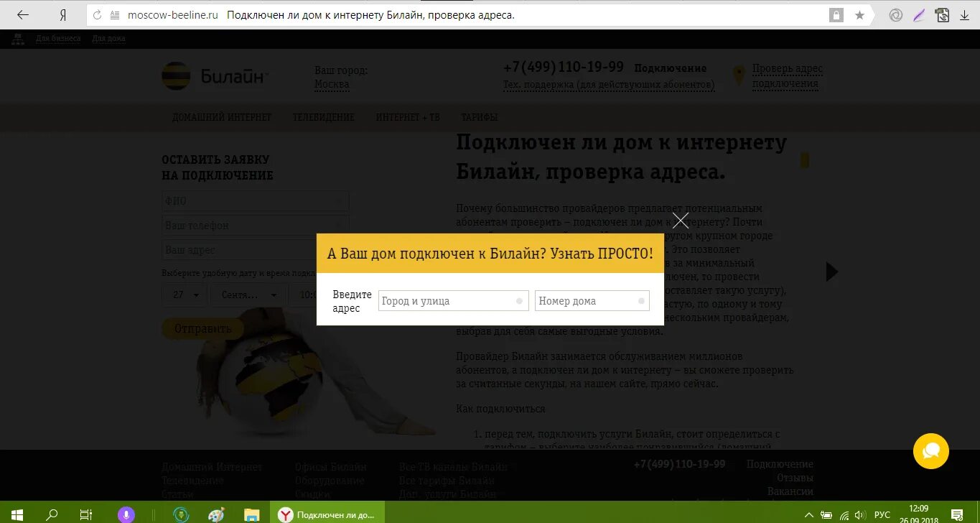Click the right arrow slider control
The image size is (980, 523).
pyautogui.click(x=832, y=272)
